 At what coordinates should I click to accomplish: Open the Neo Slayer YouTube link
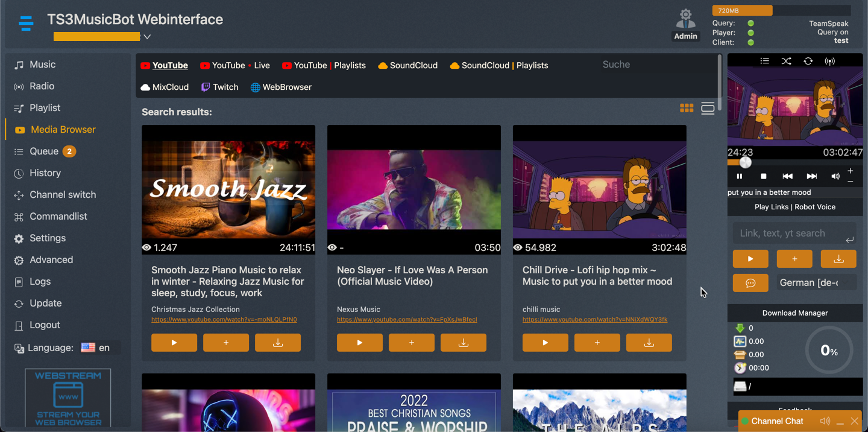tap(407, 320)
